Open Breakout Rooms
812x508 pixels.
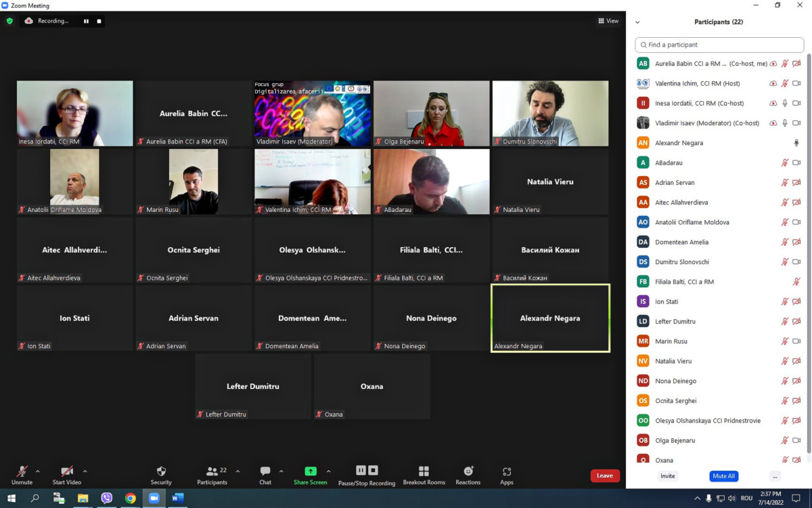click(x=424, y=474)
